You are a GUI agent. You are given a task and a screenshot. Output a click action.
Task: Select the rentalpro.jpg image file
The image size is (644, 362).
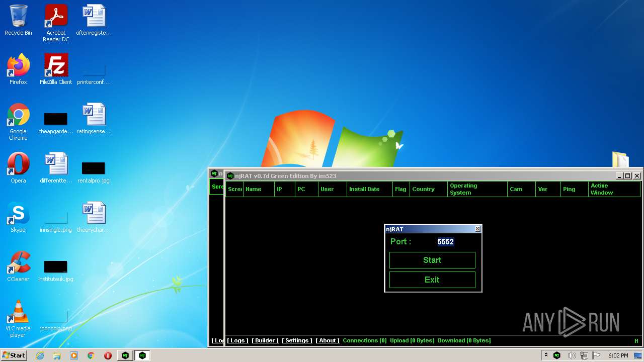point(94,171)
